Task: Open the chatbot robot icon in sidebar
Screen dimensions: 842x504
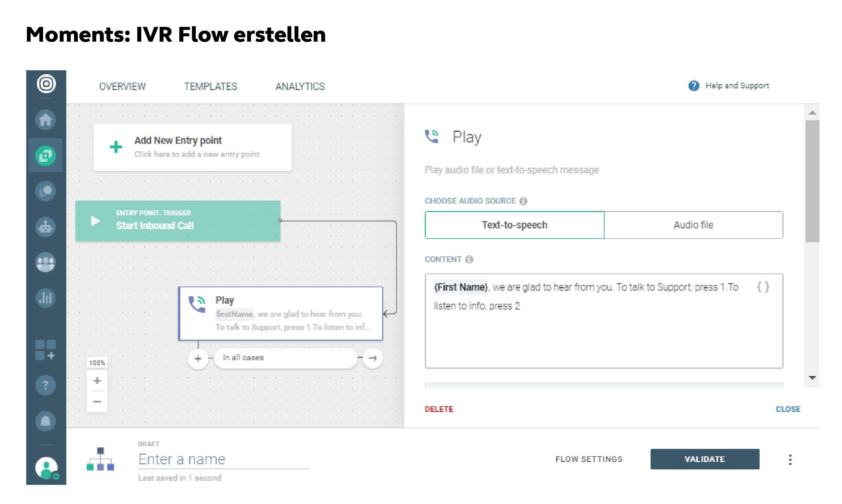Action: click(x=45, y=227)
